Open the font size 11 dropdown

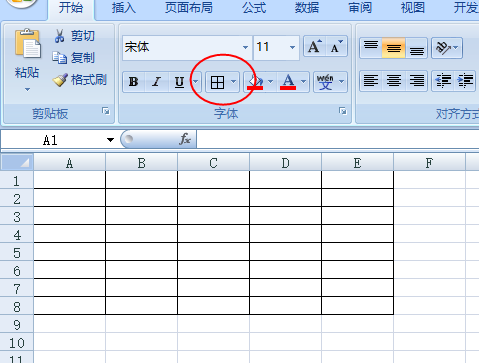point(292,47)
